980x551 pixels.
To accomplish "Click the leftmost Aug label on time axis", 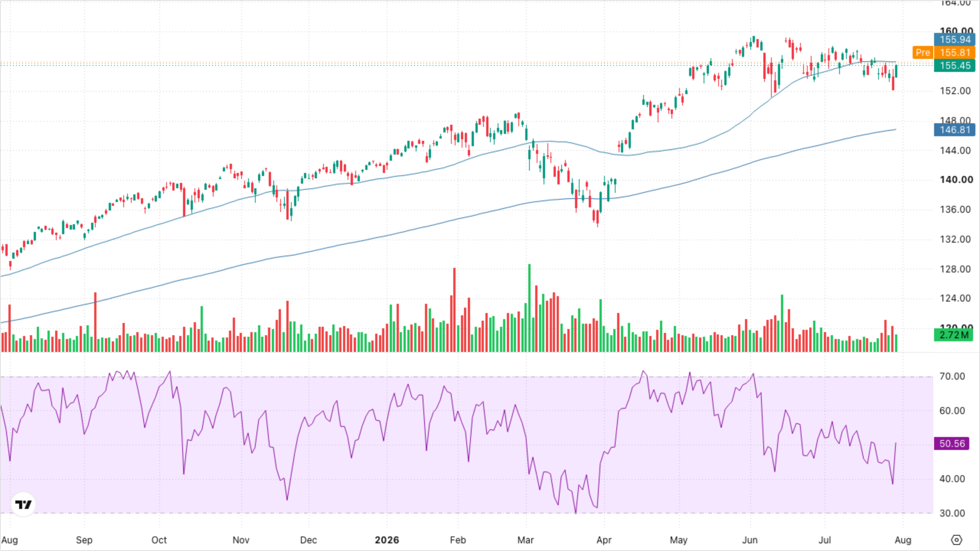I will 10,540.
